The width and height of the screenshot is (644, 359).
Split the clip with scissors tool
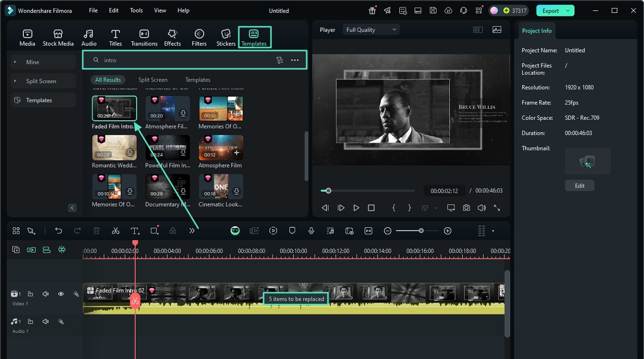coord(115,231)
